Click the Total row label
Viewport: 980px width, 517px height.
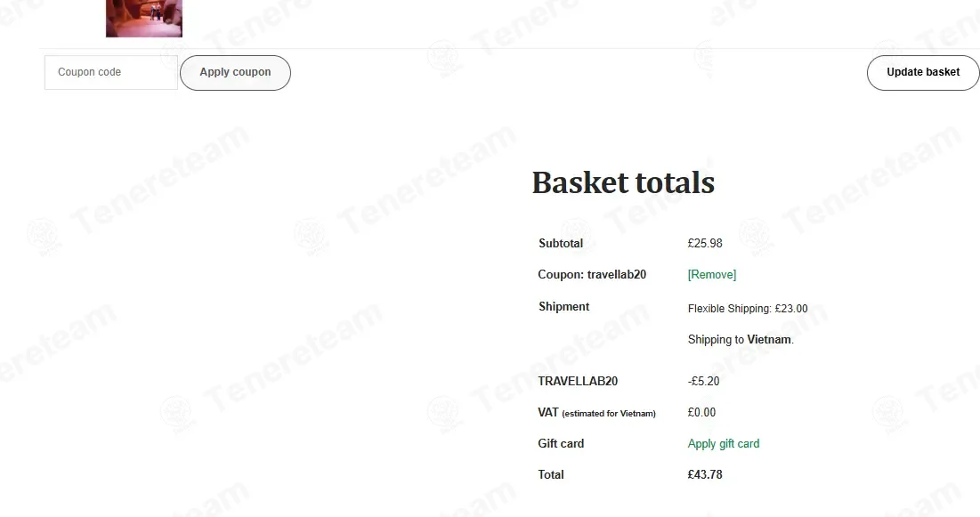click(x=551, y=474)
